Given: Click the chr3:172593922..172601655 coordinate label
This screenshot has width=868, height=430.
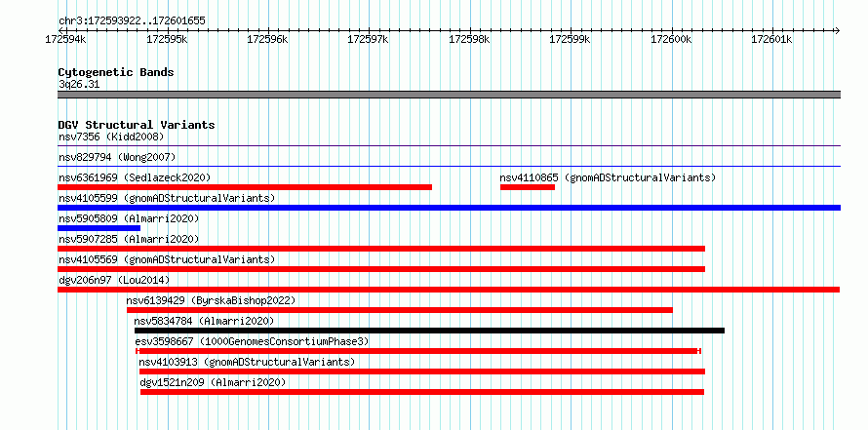Looking at the screenshot, I should (x=132, y=21).
